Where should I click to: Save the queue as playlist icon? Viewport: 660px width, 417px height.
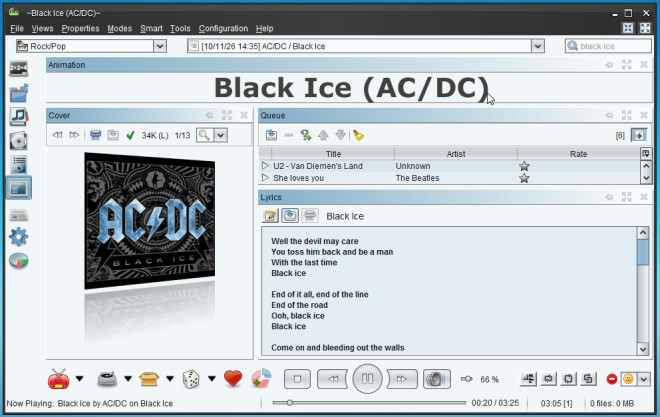click(x=271, y=135)
